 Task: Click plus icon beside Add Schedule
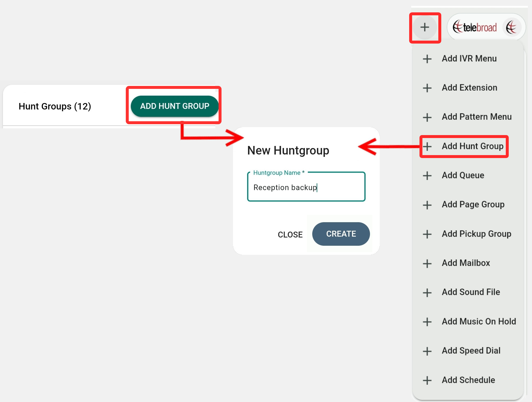pos(427,380)
